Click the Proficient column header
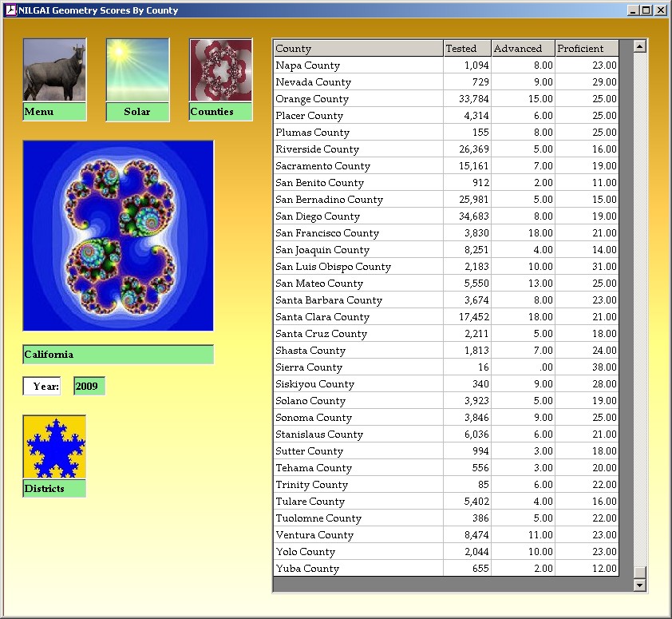This screenshot has width=672, height=619. click(x=586, y=49)
